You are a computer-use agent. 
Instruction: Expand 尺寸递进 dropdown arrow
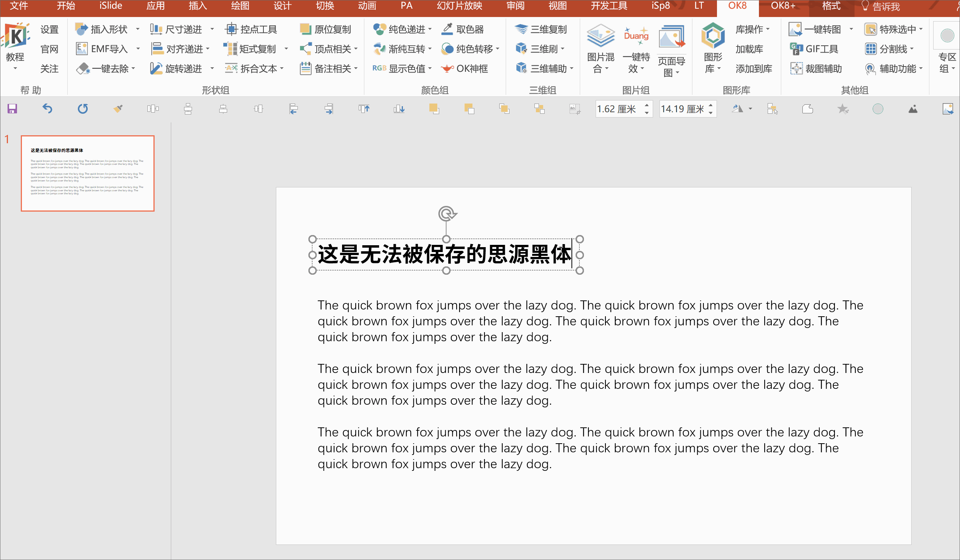click(x=212, y=29)
